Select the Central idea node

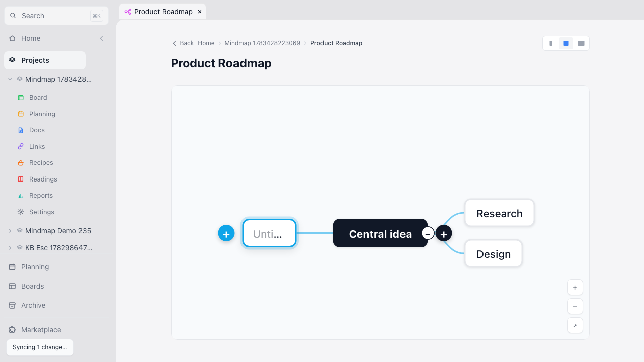coord(380,233)
